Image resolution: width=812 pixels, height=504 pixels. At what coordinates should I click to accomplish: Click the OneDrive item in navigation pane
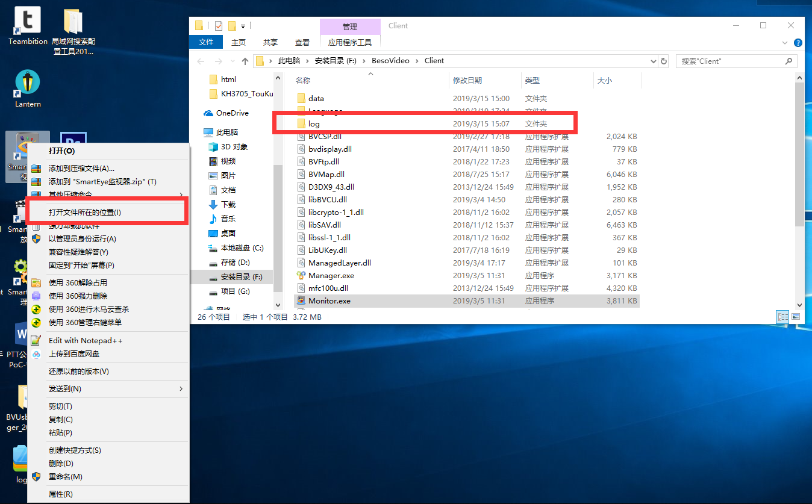(232, 113)
